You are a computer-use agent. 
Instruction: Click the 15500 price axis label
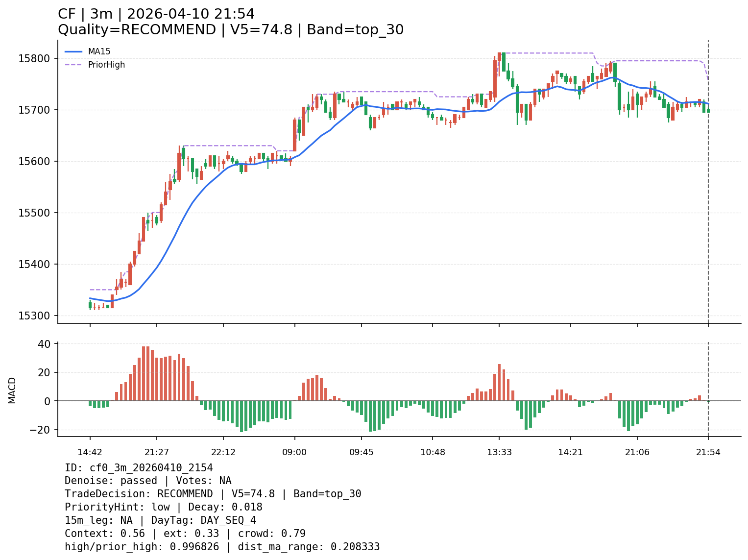[34, 213]
